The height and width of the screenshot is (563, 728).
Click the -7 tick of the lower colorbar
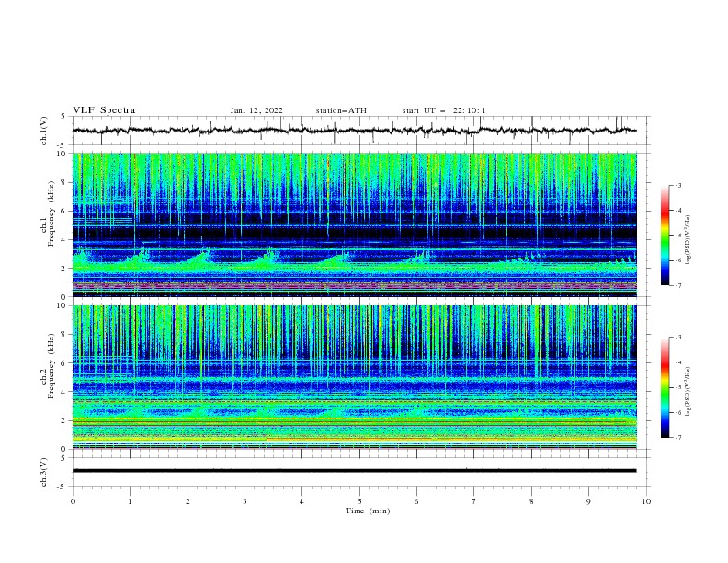coord(677,437)
